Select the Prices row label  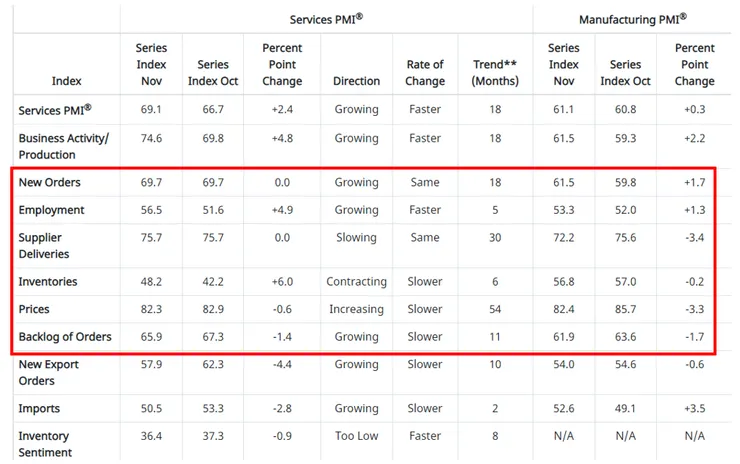(34, 310)
